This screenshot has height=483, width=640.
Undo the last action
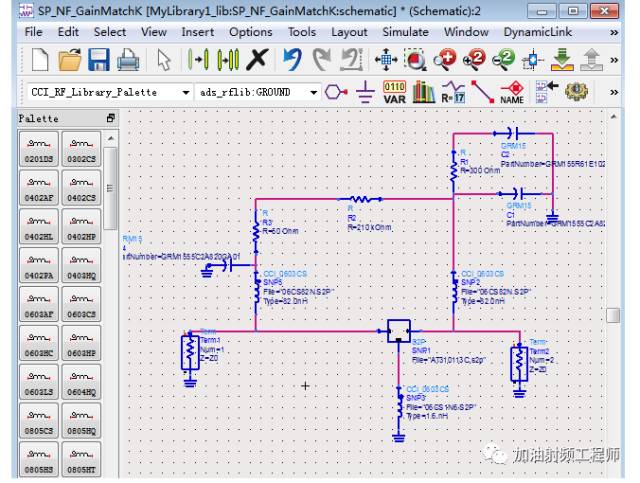pyautogui.click(x=293, y=60)
